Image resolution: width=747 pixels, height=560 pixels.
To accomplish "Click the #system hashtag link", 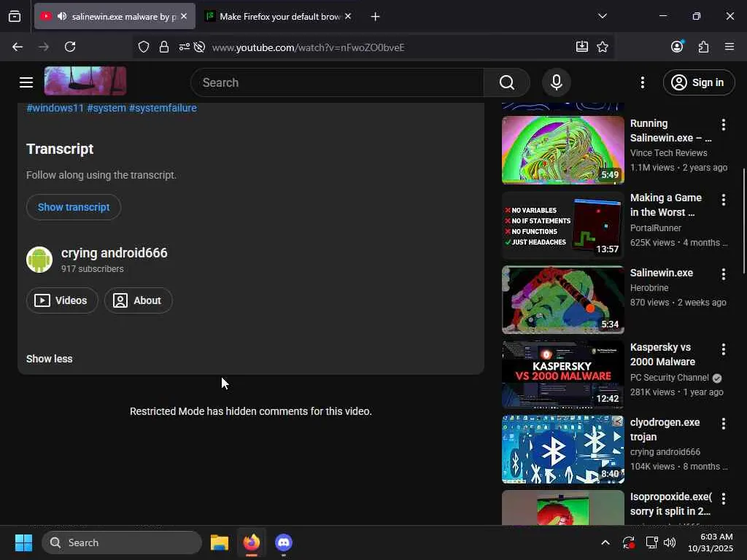I will click(x=107, y=108).
